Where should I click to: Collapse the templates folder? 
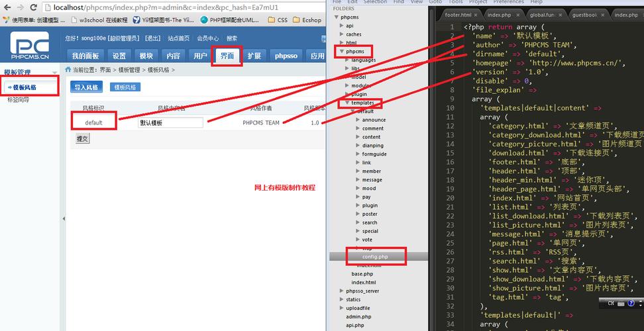pyautogui.click(x=347, y=103)
